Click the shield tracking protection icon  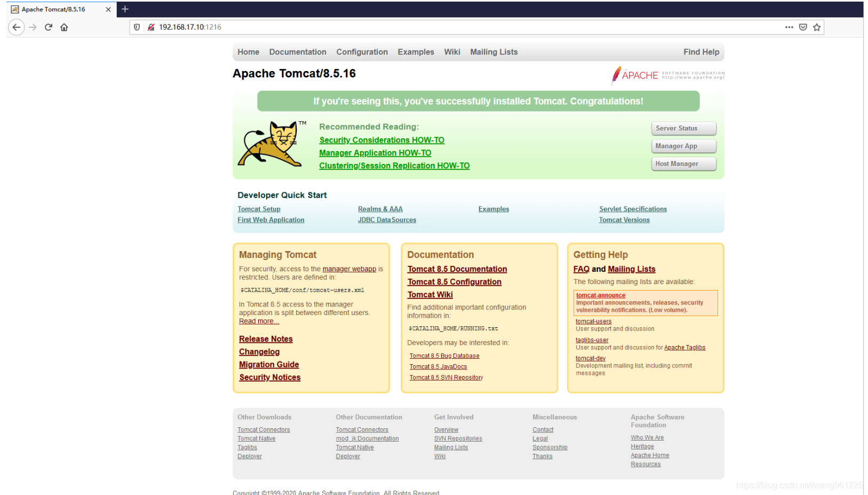137,27
